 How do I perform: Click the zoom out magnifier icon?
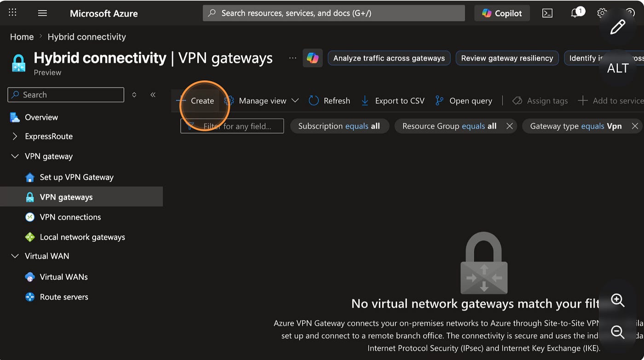tap(617, 332)
